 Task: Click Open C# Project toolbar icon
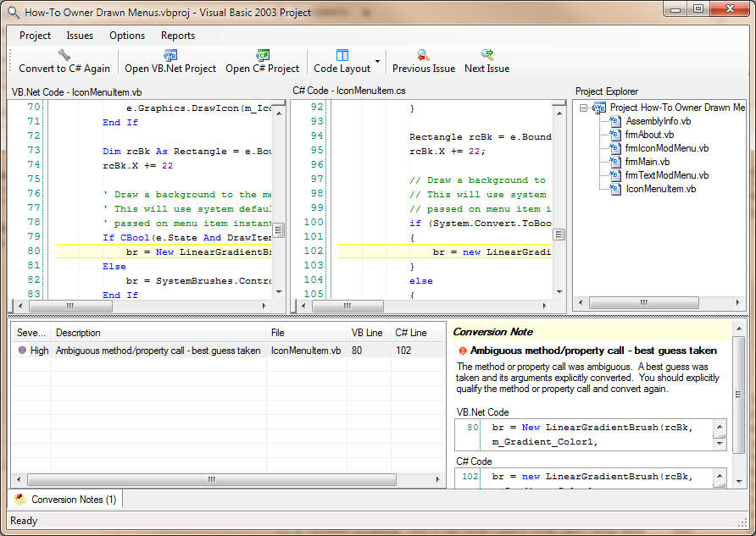[262, 55]
